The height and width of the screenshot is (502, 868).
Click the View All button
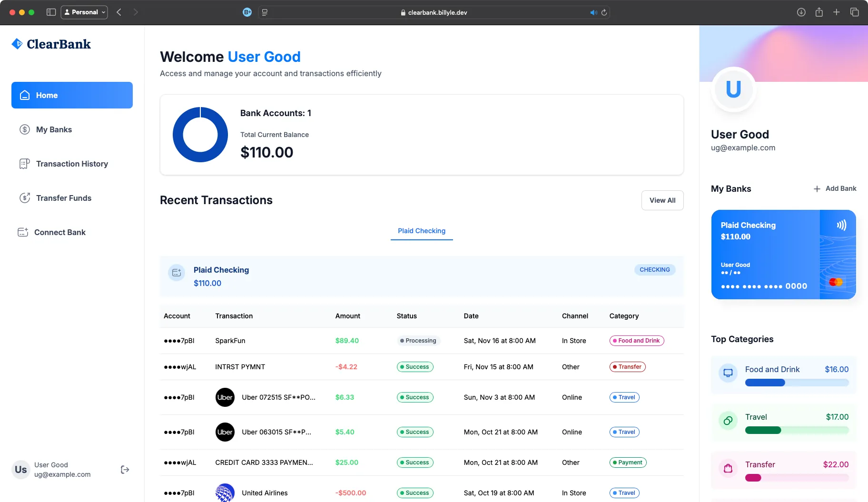(x=662, y=200)
